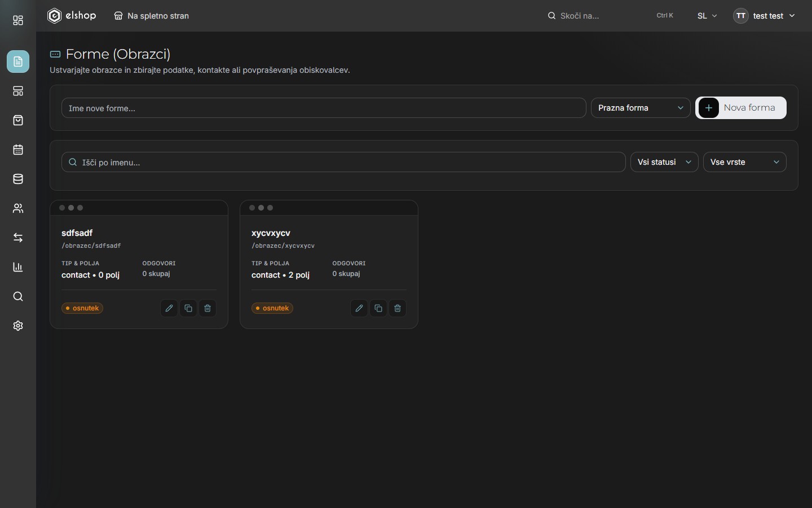
Task: Open the calendar icon in sidebar
Action: coord(18,150)
